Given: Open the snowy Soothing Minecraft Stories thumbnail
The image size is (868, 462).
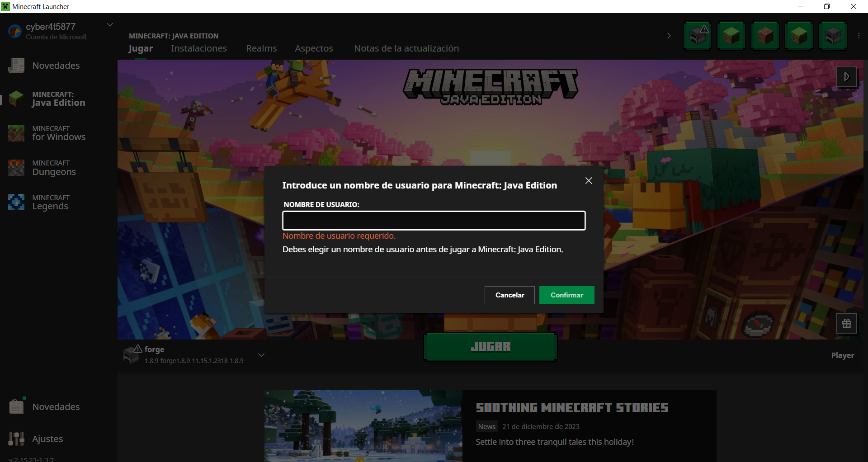Looking at the screenshot, I should [x=363, y=426].
